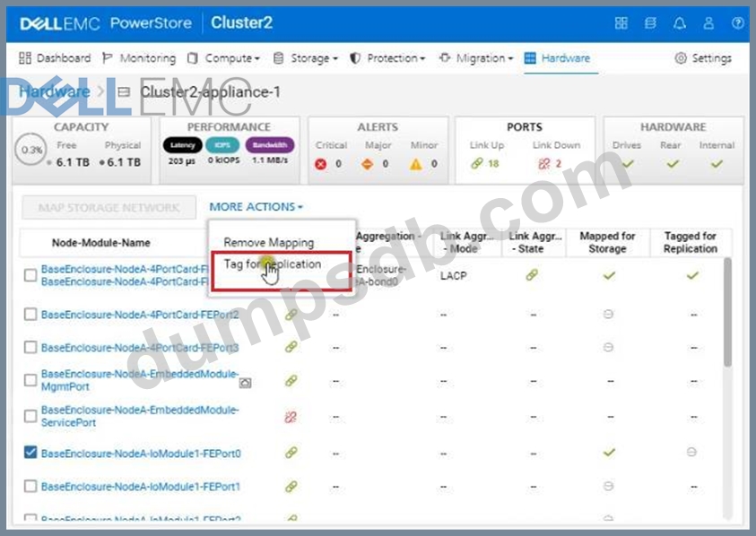This screenshot has height=536, width=756.
Task: Open the grid apps icon in header
Action: pos(621,23)
